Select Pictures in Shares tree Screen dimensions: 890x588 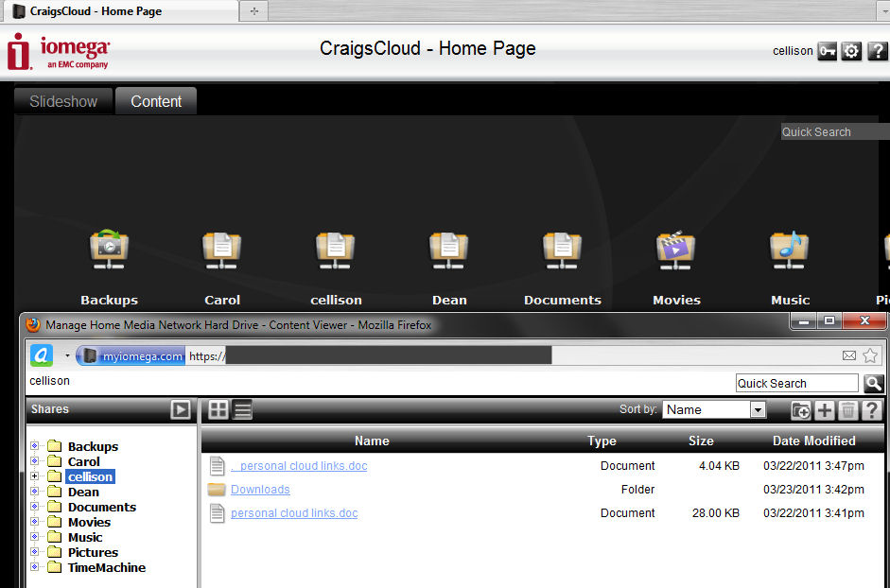[x=93, y=552]
